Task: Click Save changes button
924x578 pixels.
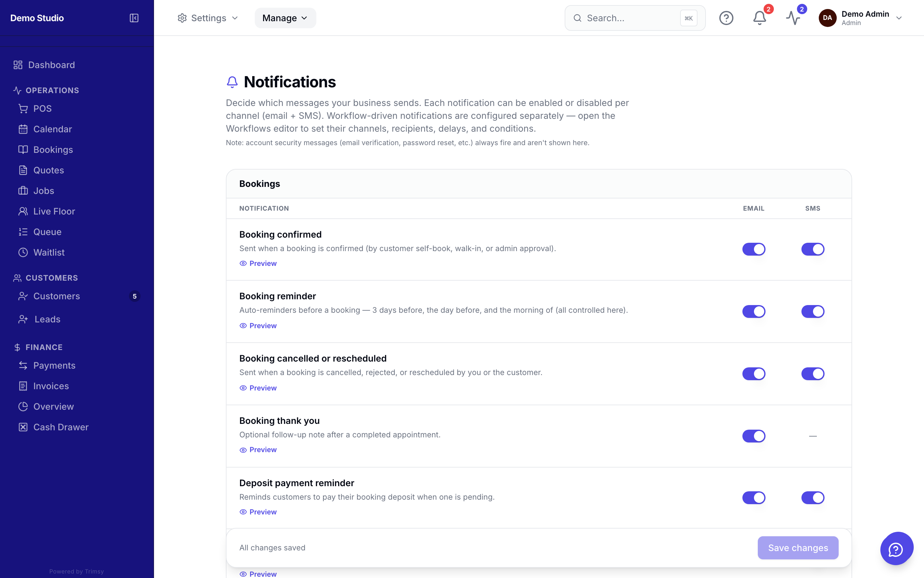Action: coord(798,548)
